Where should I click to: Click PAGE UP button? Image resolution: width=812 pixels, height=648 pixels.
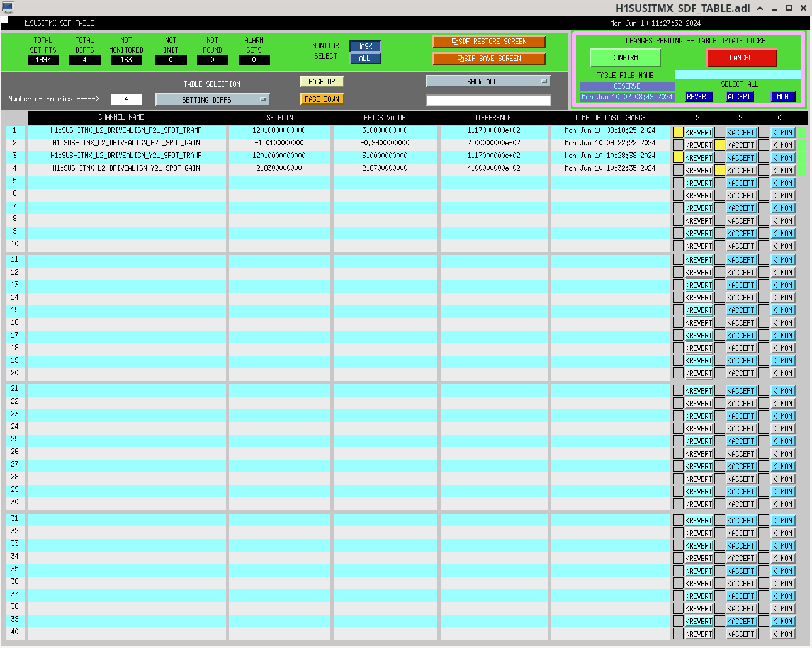tap(322, 82)
